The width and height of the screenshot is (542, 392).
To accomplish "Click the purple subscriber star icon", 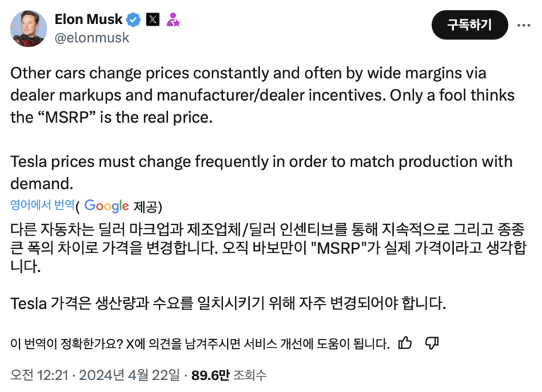I will (x=173, y=20).
